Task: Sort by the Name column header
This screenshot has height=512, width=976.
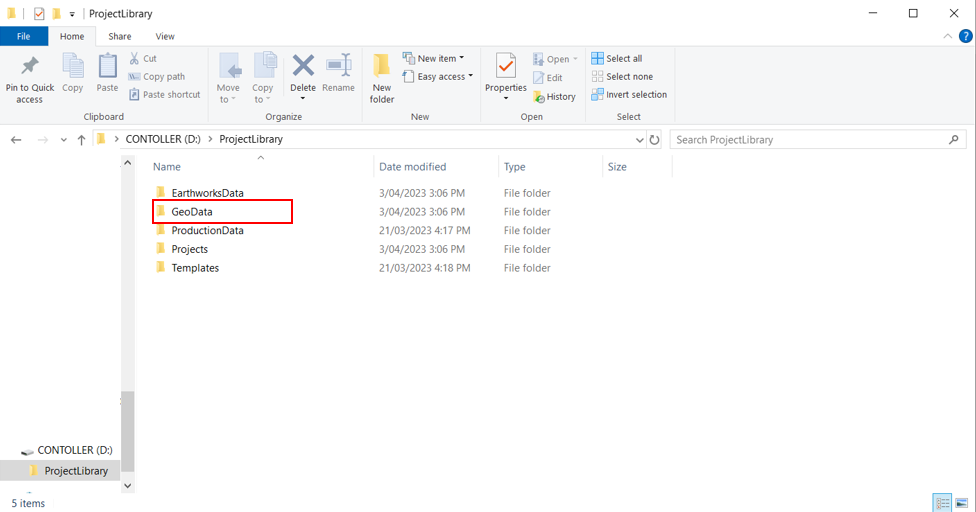Action: 167,167
